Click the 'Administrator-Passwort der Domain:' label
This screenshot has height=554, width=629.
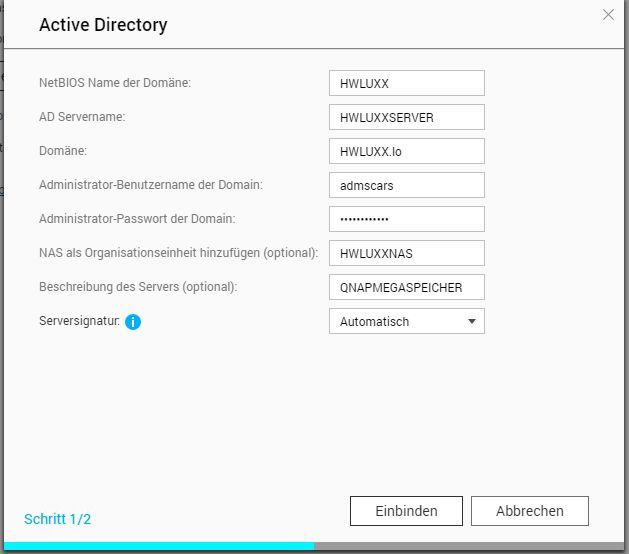[x=137, y=219]
